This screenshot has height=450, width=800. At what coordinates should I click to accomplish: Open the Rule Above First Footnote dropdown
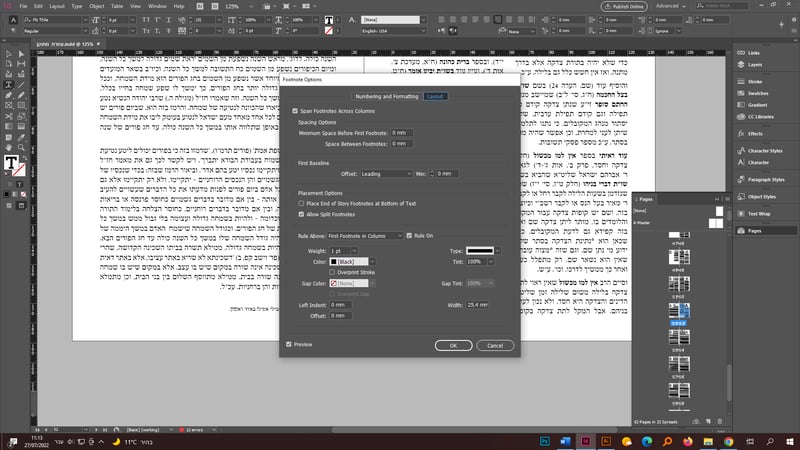click(365, 236)
